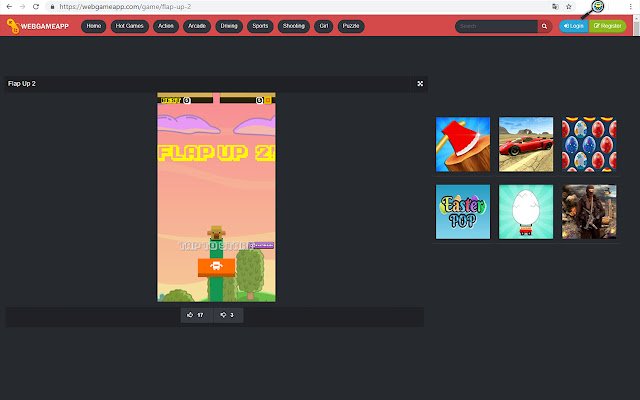This screenshot has width=640, height=400.
Task: Open the Arcade category
Action: coord(197,26)
